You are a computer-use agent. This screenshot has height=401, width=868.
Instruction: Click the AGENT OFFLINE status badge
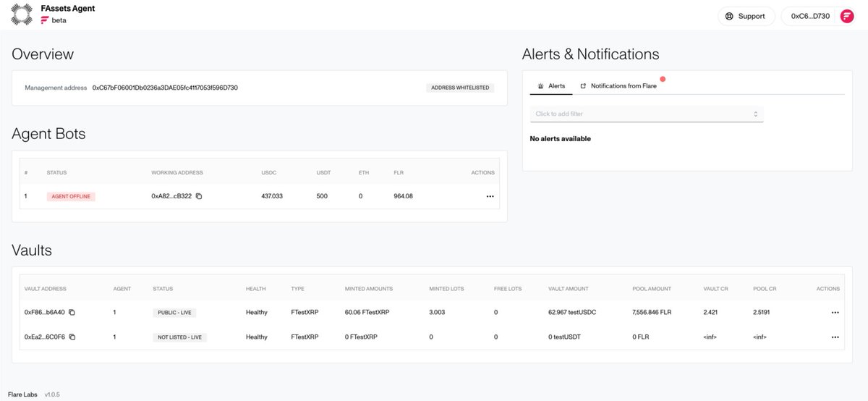click(71, 196)
